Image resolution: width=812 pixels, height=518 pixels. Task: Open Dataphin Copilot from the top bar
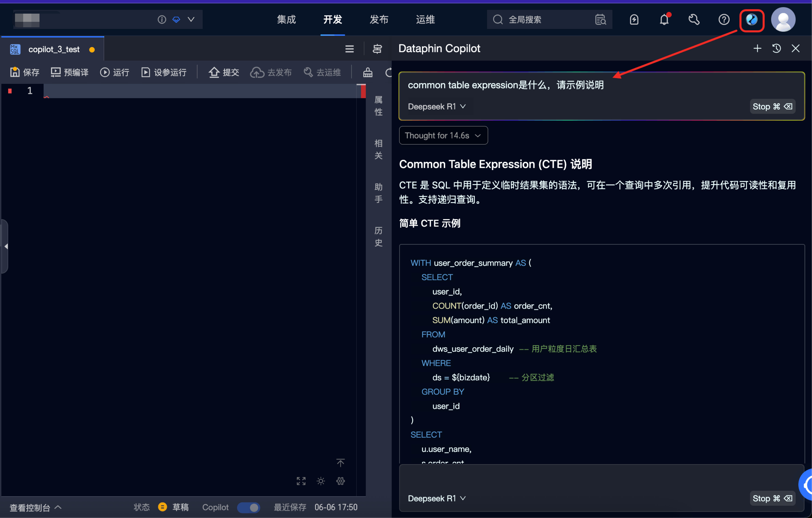752,20
